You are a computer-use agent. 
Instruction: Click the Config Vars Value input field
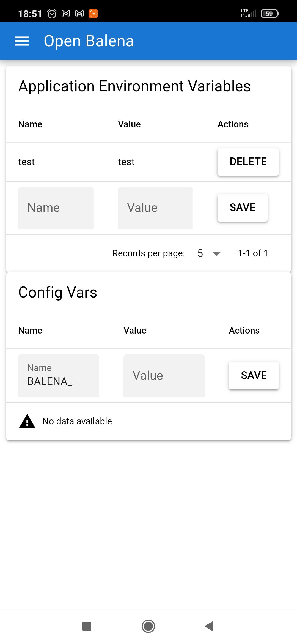[x=164, y=376]
